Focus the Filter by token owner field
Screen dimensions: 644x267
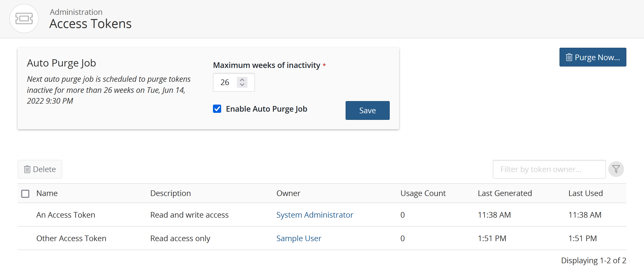[549, 169]
